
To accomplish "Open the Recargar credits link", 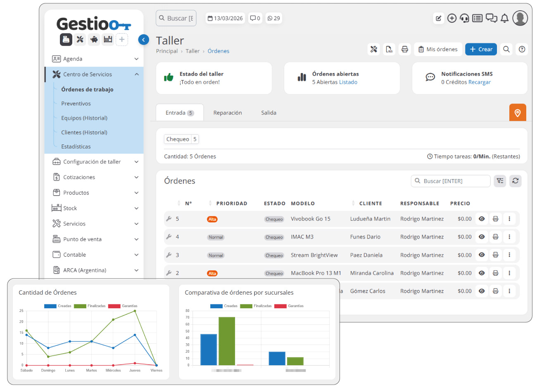I will click(x=480, y=82).
